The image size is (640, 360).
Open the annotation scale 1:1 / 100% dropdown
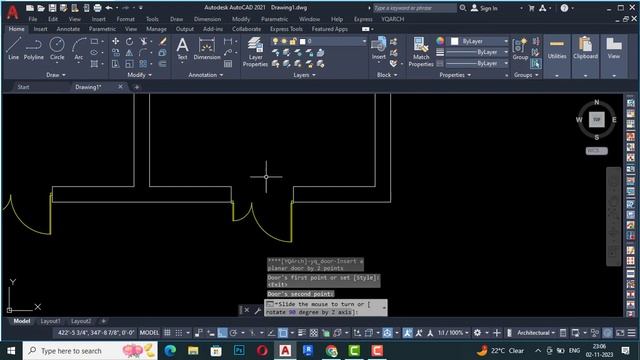click(x=453, y=333)
